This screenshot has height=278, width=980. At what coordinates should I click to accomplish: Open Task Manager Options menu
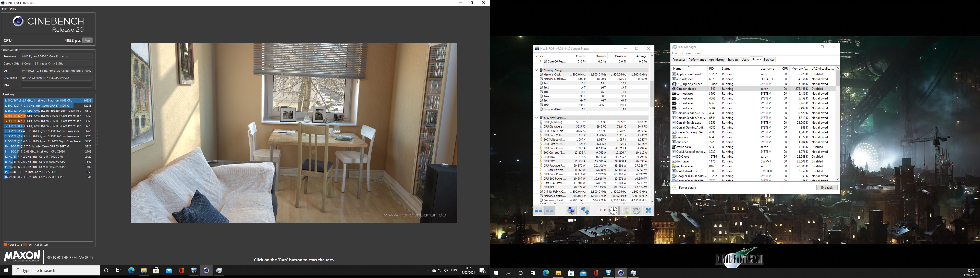[x=685, y=54]
